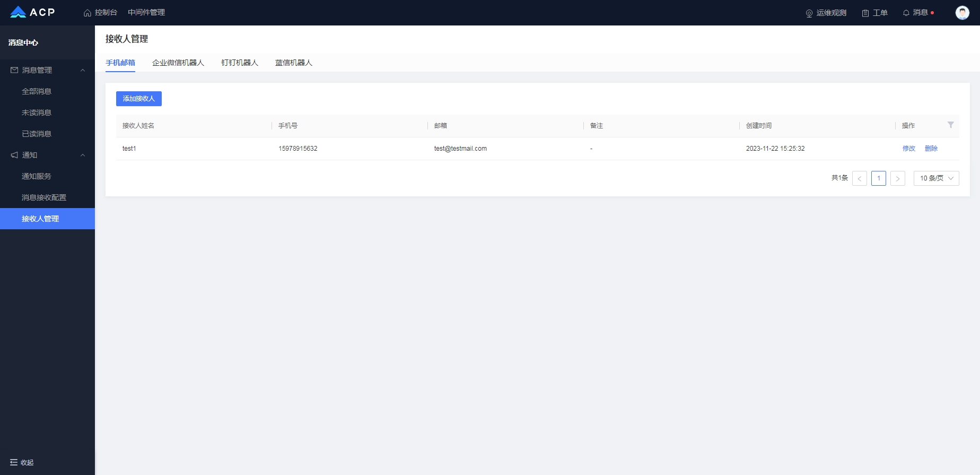This screenshot has height=475, width=980.
Task: Switch to 手机邮箱 tab
Action: coord(120,63)
